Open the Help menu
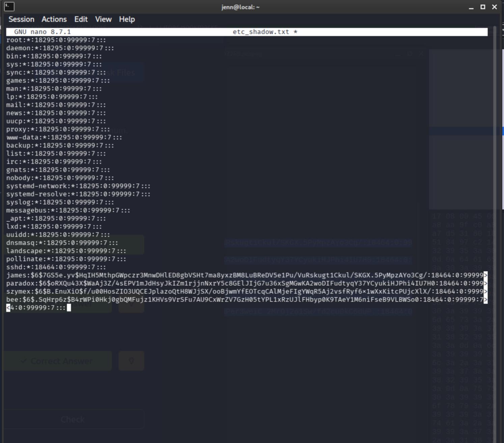 [127, 19]
